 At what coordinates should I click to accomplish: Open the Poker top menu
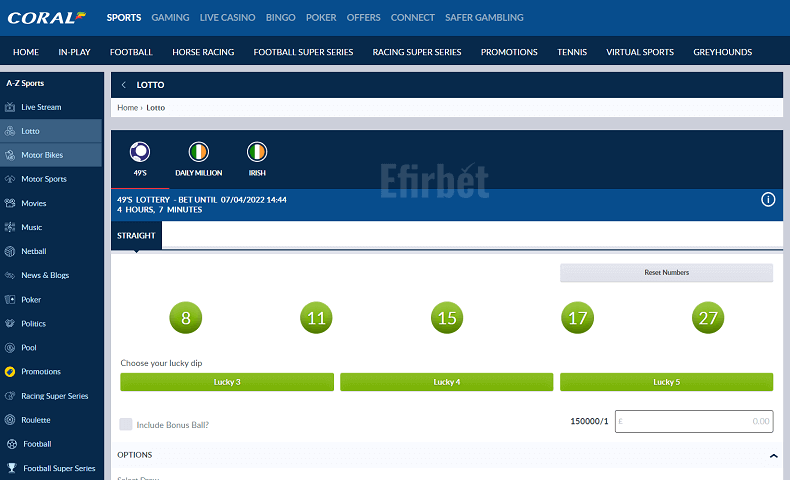click(x=321, y=18)
